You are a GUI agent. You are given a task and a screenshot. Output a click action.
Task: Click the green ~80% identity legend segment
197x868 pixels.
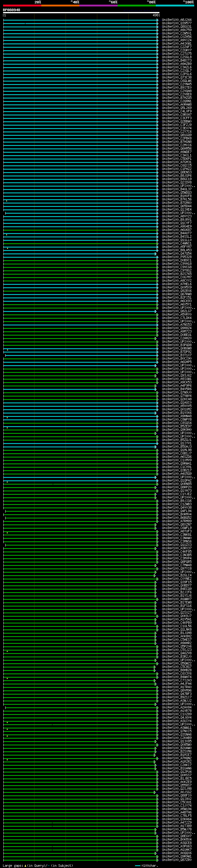136,6
